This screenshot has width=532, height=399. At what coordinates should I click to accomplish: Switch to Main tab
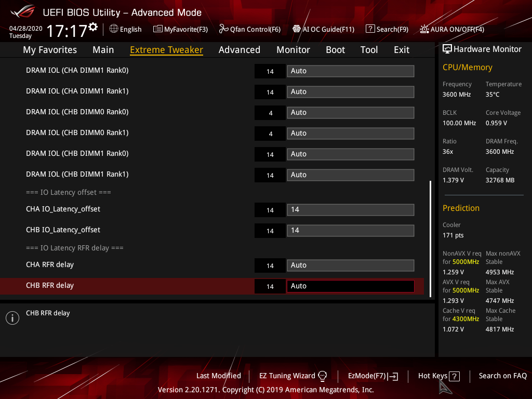coord(103,50)
